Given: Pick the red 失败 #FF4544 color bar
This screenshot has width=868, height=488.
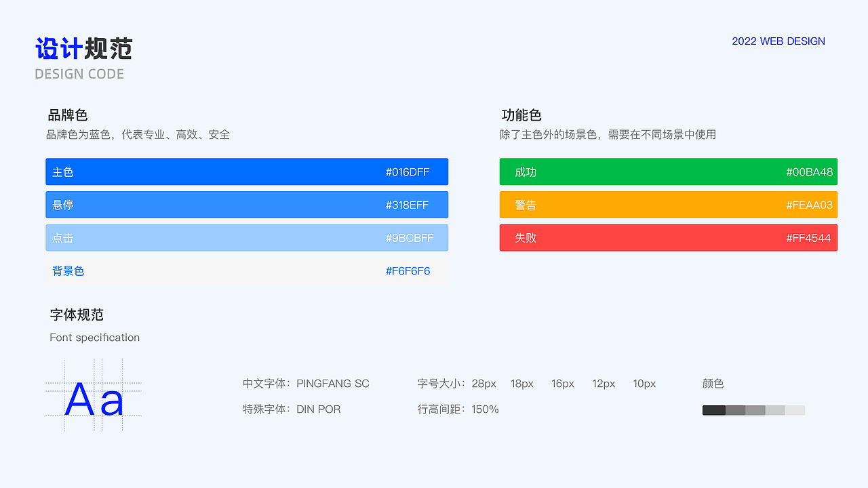Looking at the screenshot, I should point(668,238).
